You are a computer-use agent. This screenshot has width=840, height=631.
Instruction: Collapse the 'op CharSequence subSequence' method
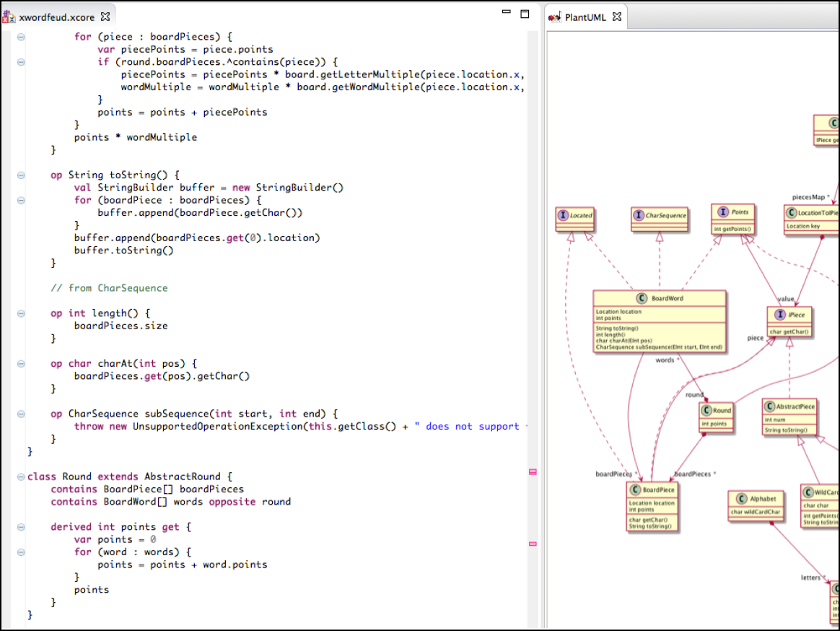(x=21, y=414)
